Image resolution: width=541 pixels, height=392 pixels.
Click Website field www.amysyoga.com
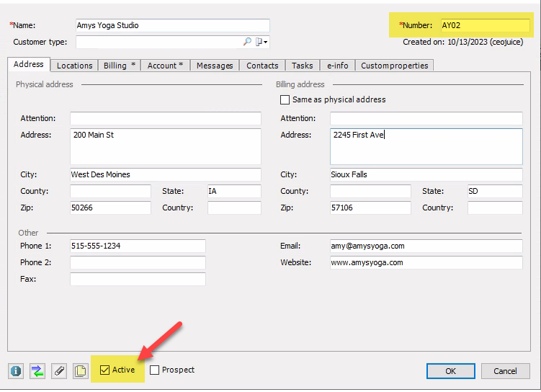click(426, 262)
